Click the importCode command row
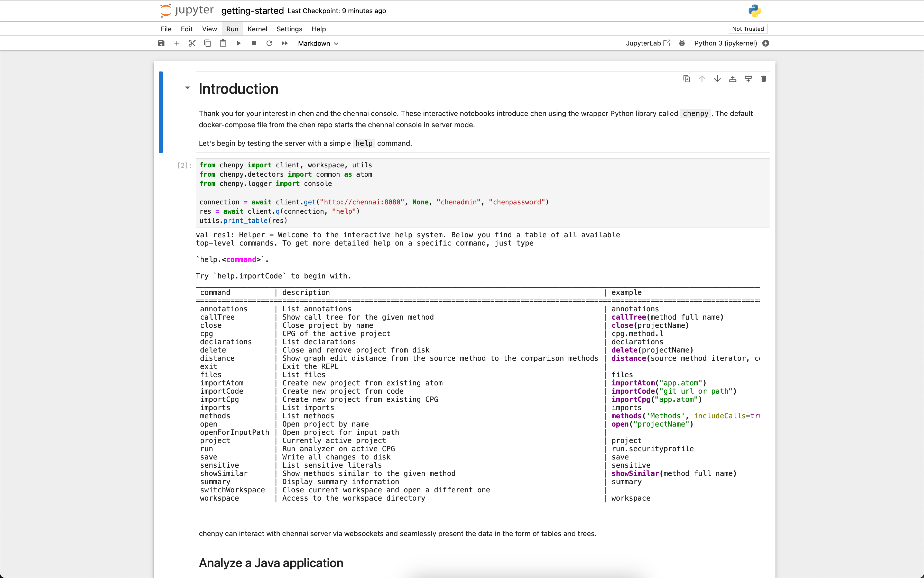Image resolution: width=924 pixels, height=578 pixels. coord(478,391)
